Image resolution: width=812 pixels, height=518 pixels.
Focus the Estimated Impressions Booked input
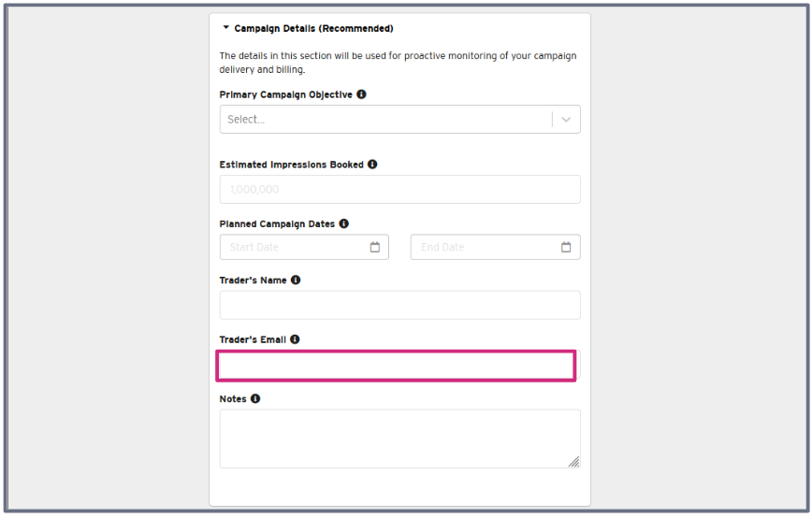399,190
